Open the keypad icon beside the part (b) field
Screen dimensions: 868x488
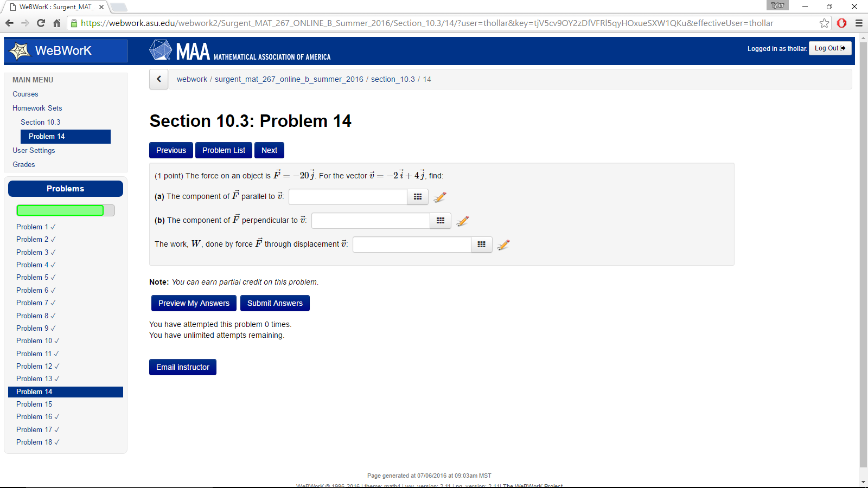tap(440, 221)
